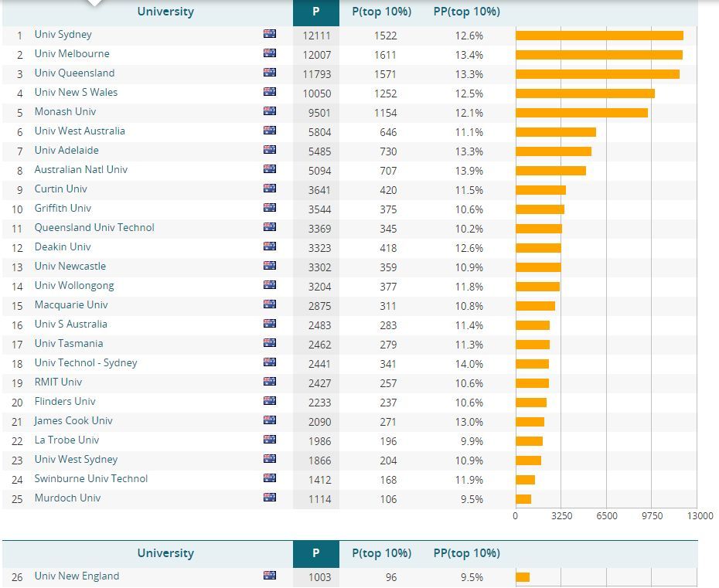This screenshot has height=588, width=719.
Task: Click the flag icon beside Griffith Univ
Action: pyautogui.click(x=270, y=207)
